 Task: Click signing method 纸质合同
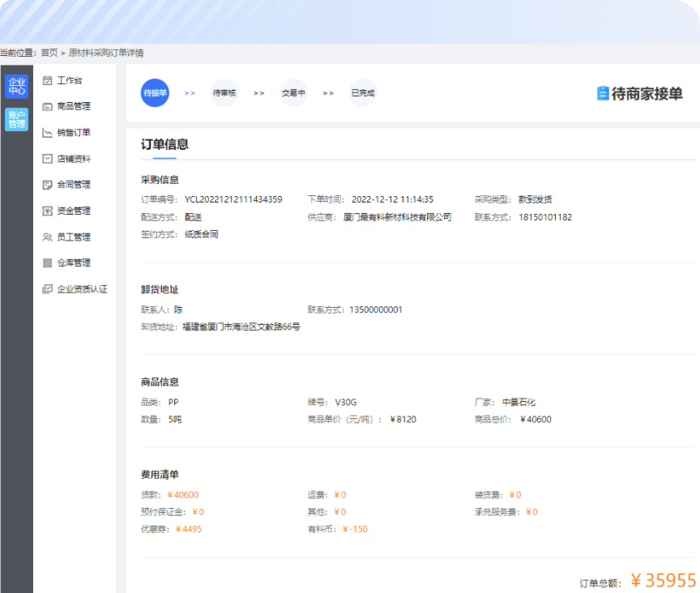[202, 234]
